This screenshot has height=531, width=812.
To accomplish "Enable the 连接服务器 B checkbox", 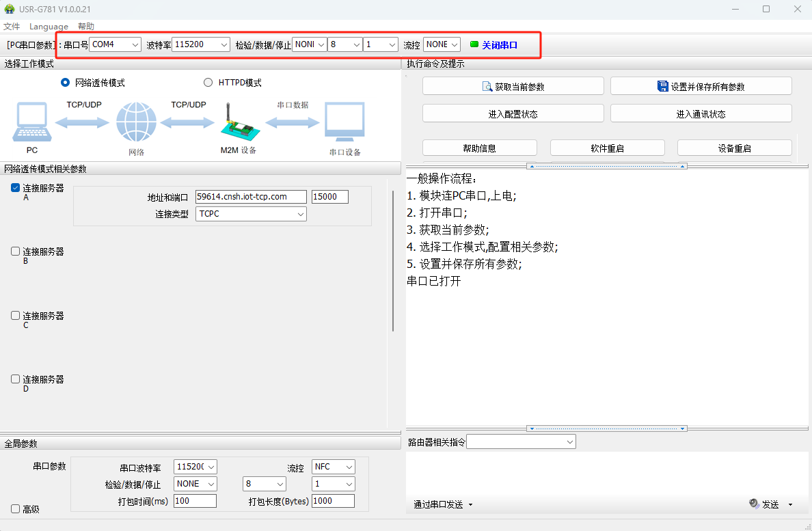I will point(16,251).
